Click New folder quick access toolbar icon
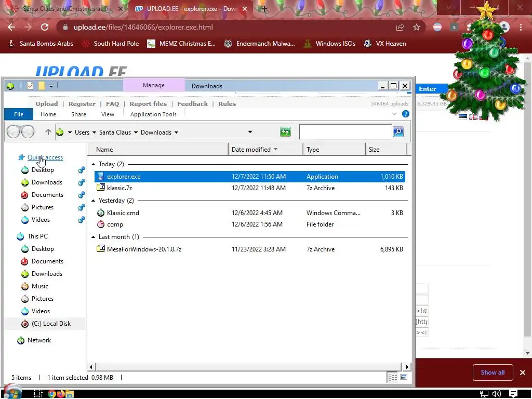The image size is (532, 399). tap(42, 86)
